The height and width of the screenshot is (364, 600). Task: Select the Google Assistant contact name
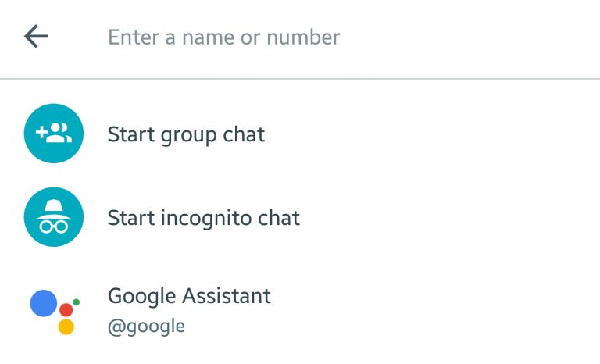(x=189, y=296)
